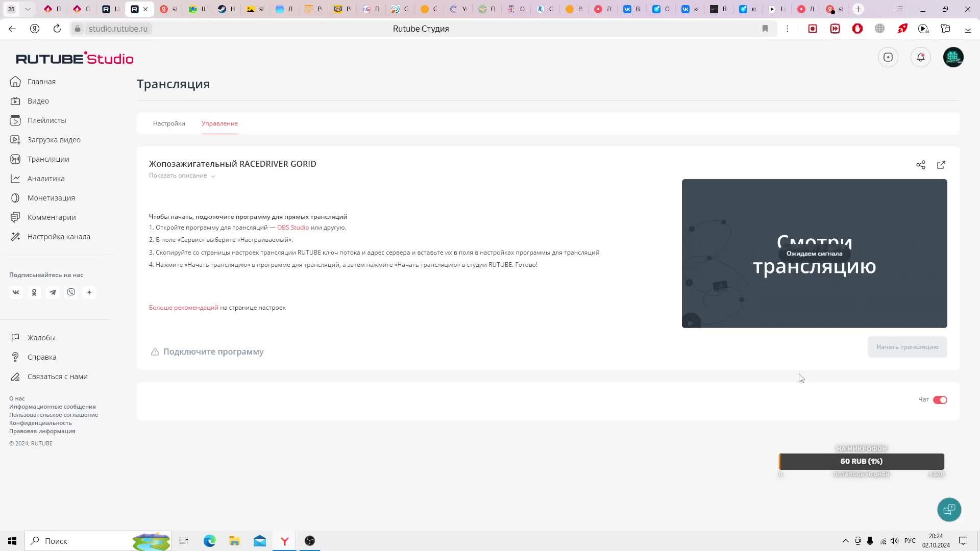Click Видео sidebar menu item
980x551 pixels.
tap(38, 101)
